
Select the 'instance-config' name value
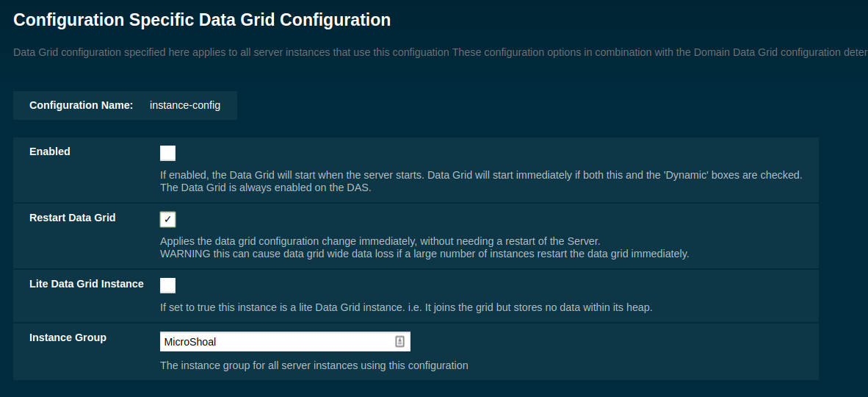point(185,105)
